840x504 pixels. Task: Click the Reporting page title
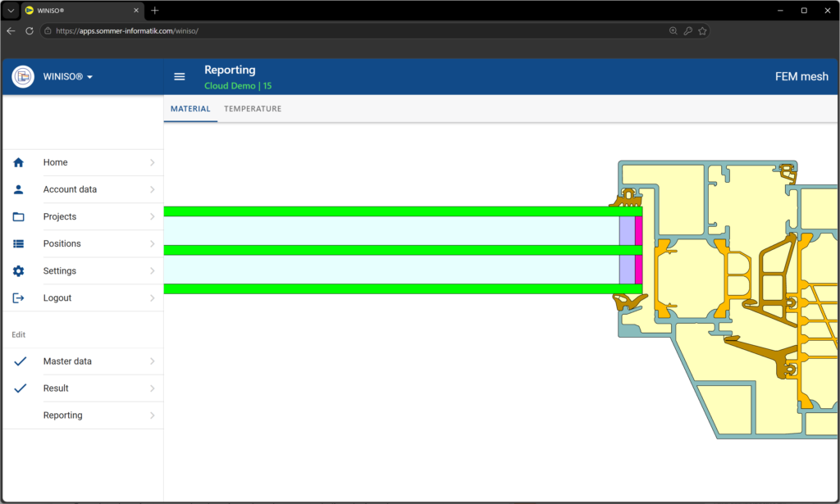(x=230, y=70)
